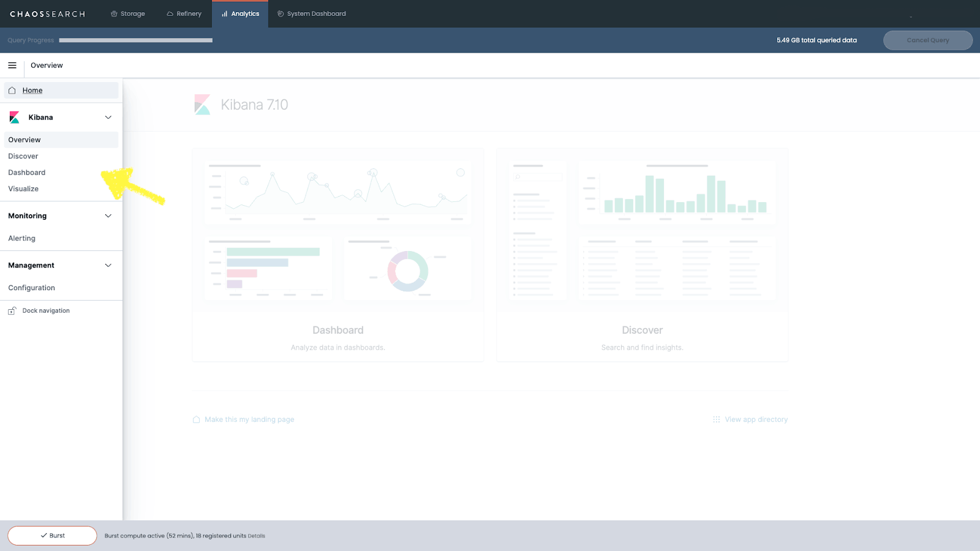Toggle Dock navigation in the sidebar
The width and height of the screenshot is (980, 551).
pyautogui.click(x=45, y=310)
